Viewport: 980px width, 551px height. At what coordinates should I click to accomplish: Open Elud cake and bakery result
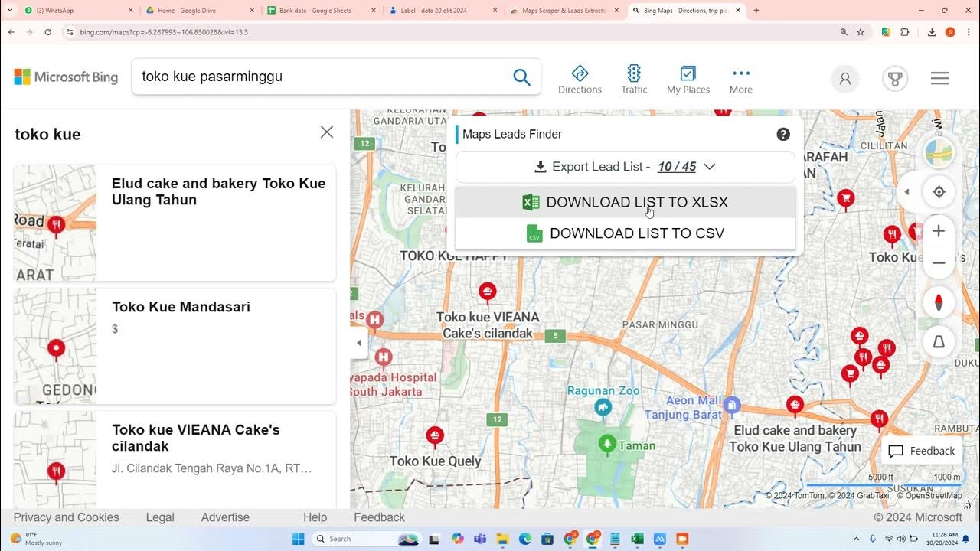point(175,223)
